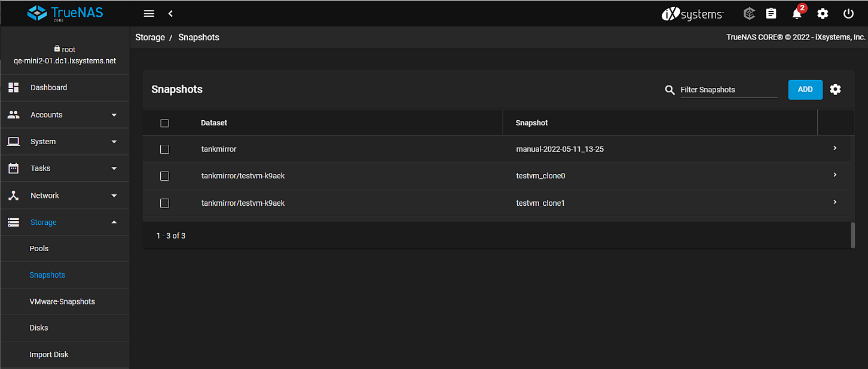Open the top bar settings gear

[823, 13]
